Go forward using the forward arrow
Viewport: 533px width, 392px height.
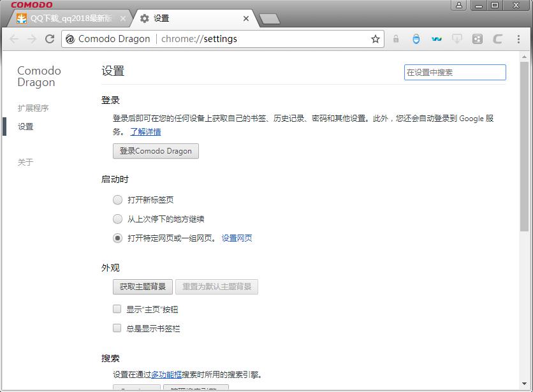pyautogui.click(x=32, y=39)
